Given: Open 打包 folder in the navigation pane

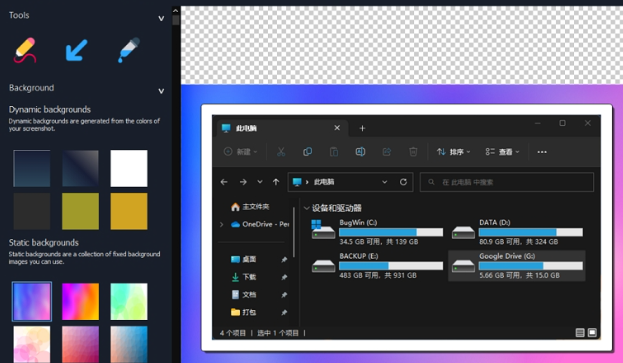Looking at the screenshot, I should (x=243, y=312).
